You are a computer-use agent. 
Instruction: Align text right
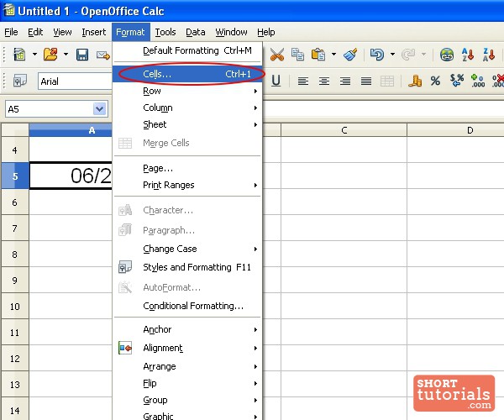[x=345, y=81]
